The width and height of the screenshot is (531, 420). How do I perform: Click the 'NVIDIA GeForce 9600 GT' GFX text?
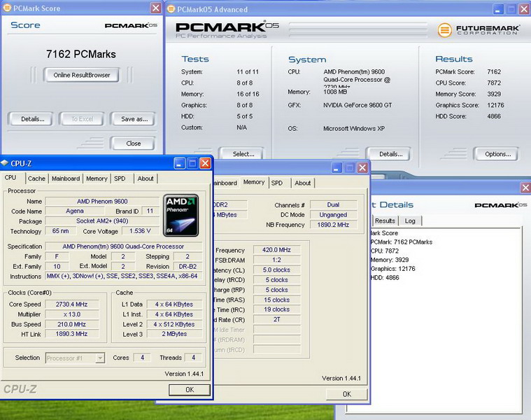coord(357,105)
